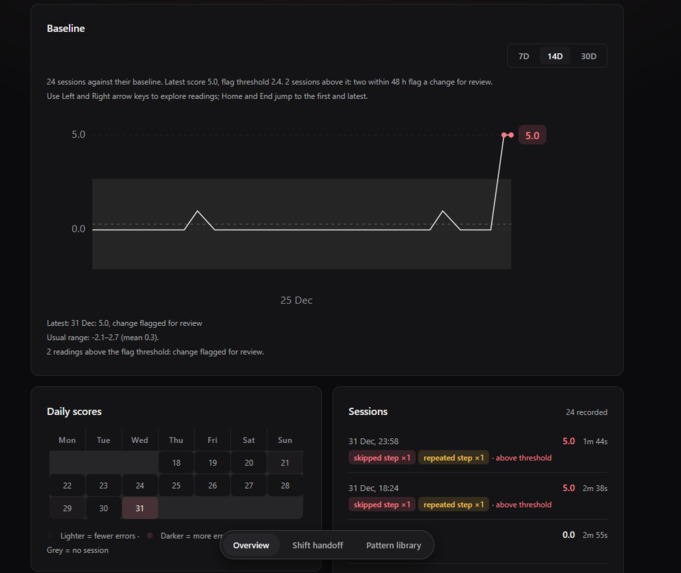
Task: Click the 1m 44s session duration
Action: pos(595,441)
